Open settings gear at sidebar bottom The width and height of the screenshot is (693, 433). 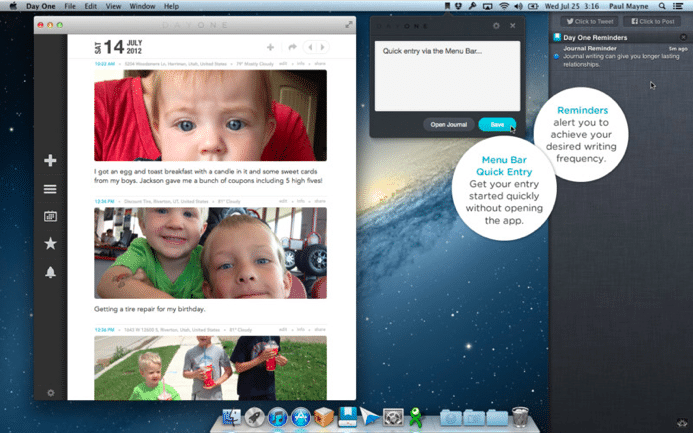point(51,393)
